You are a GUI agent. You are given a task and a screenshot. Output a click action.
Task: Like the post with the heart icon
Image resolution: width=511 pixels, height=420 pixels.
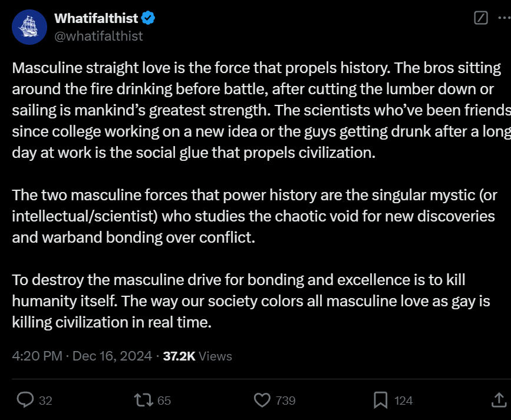pyautogui.click(x=262, y=400)
